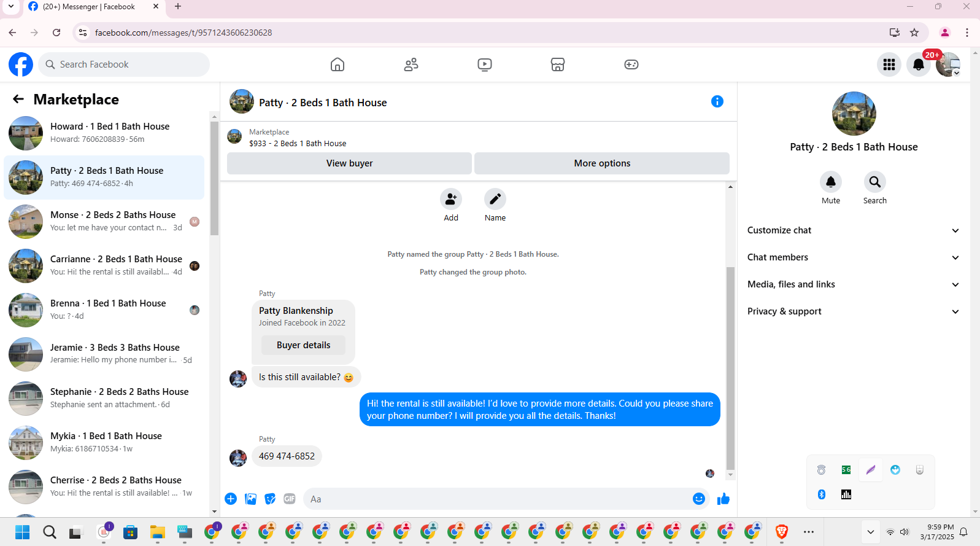Reload the page with the refresh icon
Screen dimensions: 980x546
click(x=56, y=33)
